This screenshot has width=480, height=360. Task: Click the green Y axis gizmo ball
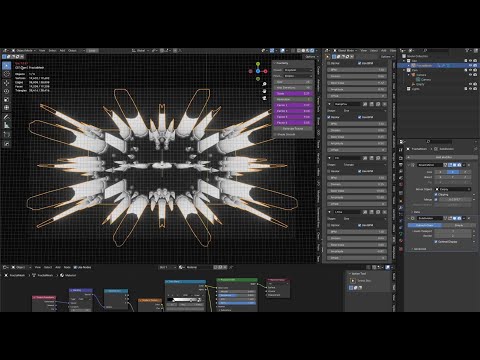(258, 64)
